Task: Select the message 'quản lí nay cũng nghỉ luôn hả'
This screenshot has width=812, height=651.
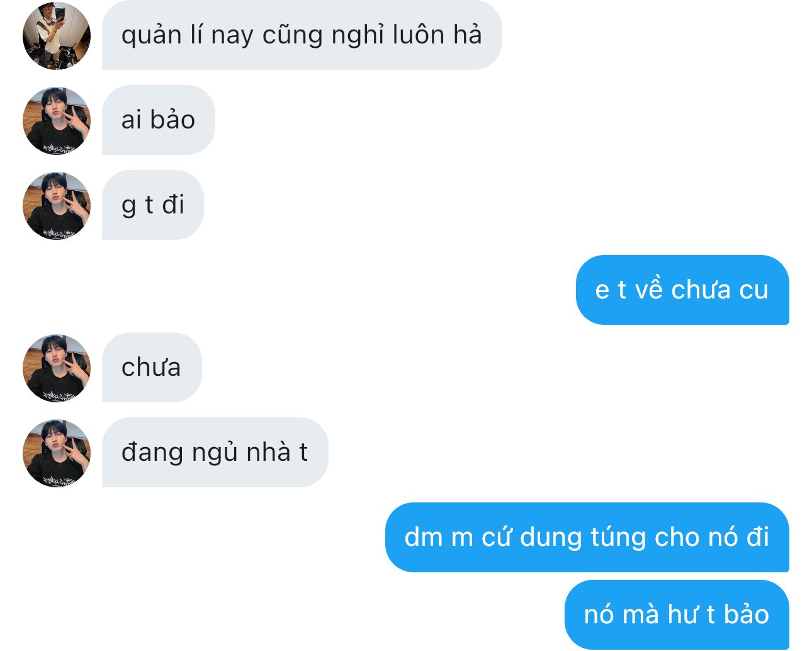Action: pos(302,35)
